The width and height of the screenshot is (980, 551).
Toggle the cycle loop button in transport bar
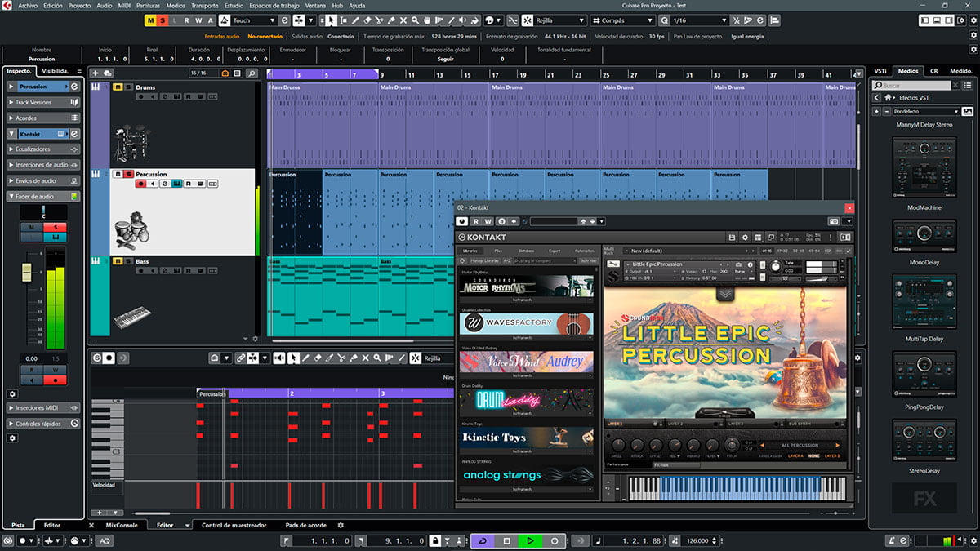(483, 540)
